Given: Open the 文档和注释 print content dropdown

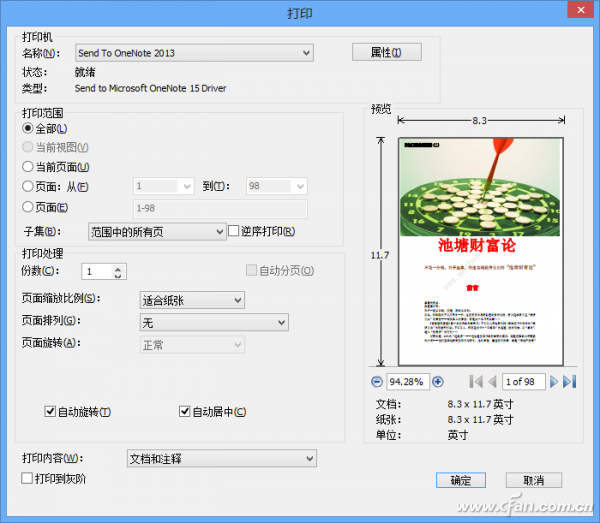Looking at the screenshot, I should click(222, 459).
